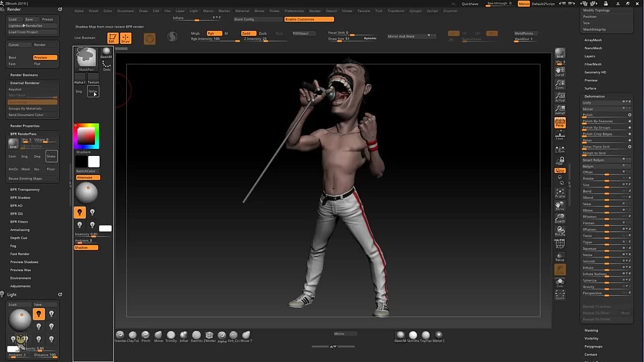Expand the Fog section

(14, 246)
